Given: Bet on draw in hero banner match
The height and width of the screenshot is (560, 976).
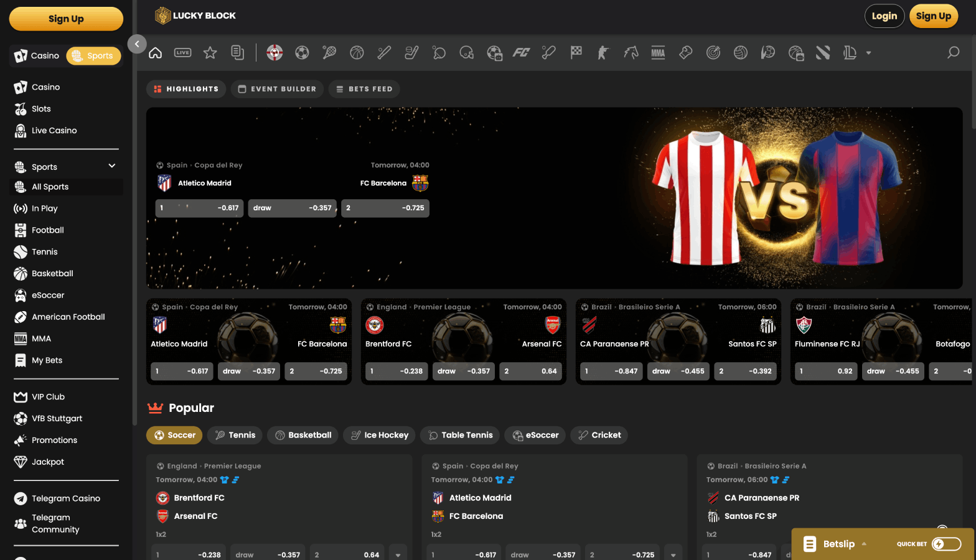Looking at the screenshot, I should 293,208.
